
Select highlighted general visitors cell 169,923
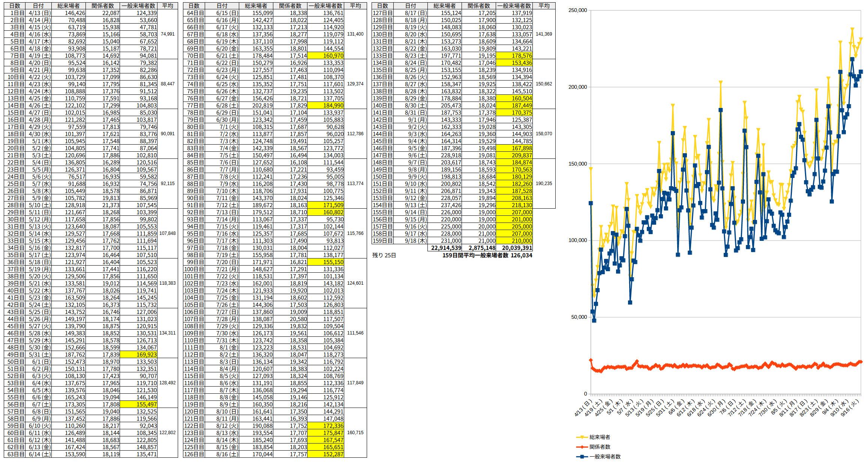pyautogui.click(x=139, y=355)
